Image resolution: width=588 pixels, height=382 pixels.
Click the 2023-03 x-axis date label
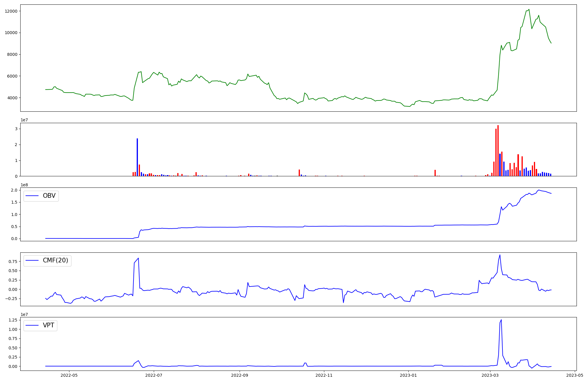[x=490, y=375]
